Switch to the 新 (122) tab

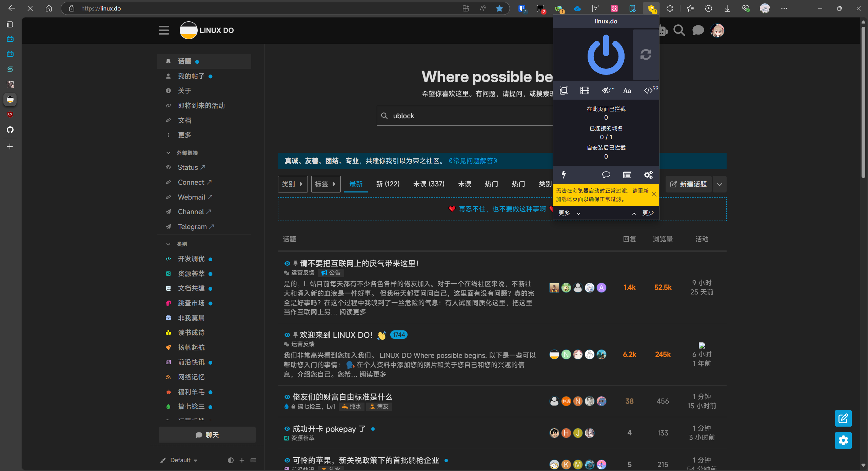pos(388,184)
